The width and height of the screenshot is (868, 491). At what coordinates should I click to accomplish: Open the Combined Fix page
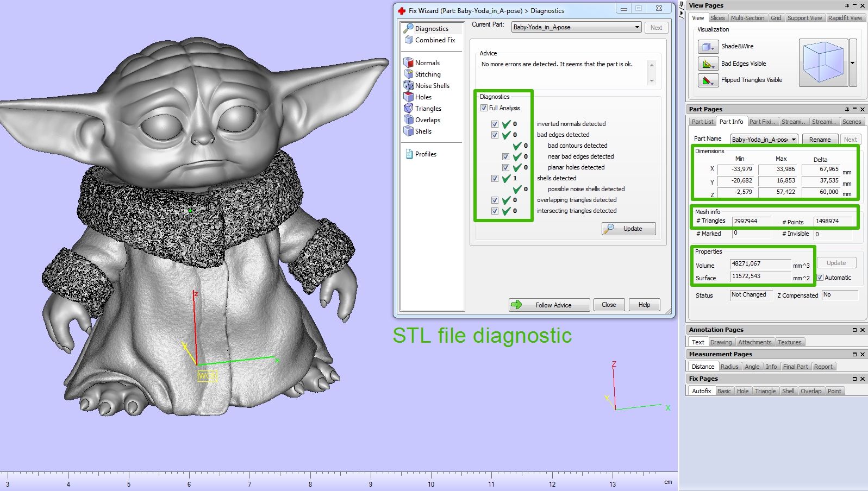(x=429, y=40)
